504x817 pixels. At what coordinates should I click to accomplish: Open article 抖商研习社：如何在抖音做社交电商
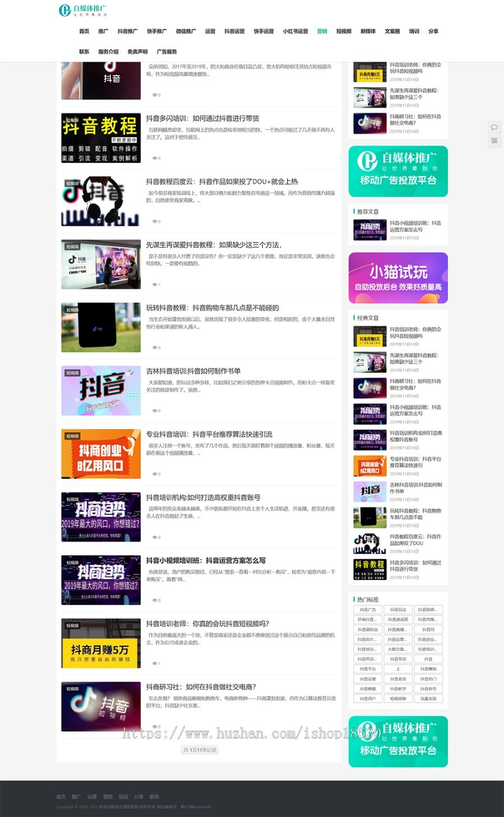(201, 687)
